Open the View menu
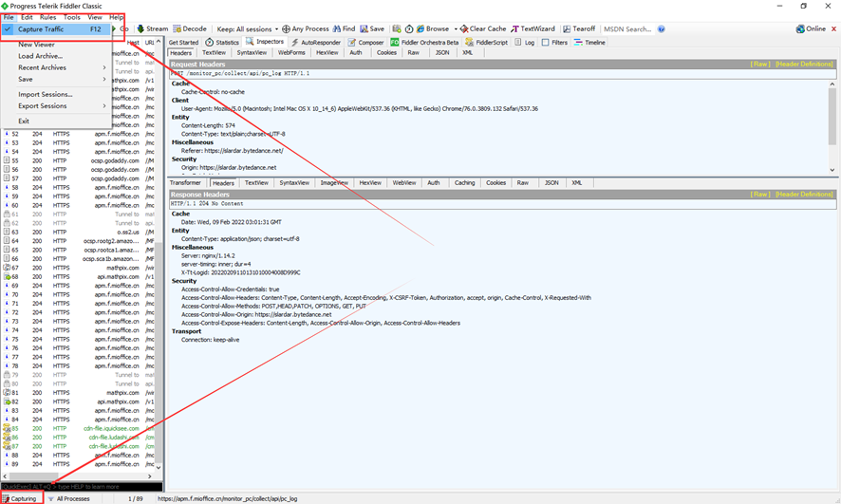 (x=95, y=17)
